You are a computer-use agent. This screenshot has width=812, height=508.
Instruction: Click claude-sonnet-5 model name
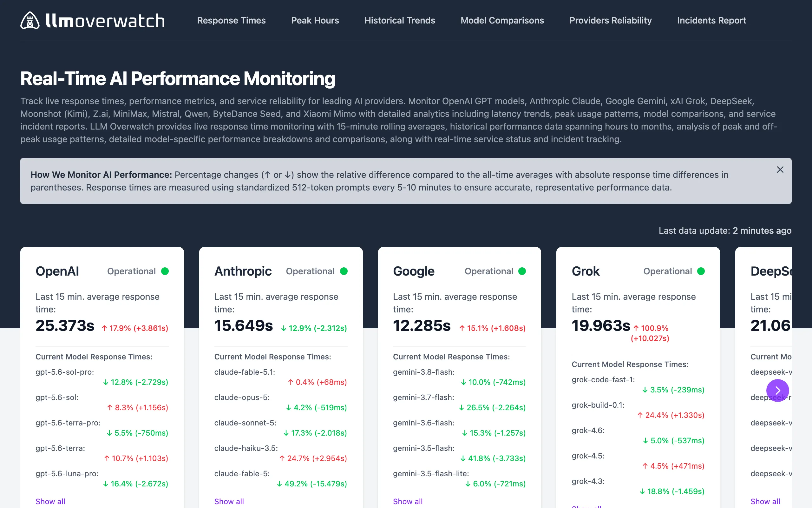coord(245,423)
